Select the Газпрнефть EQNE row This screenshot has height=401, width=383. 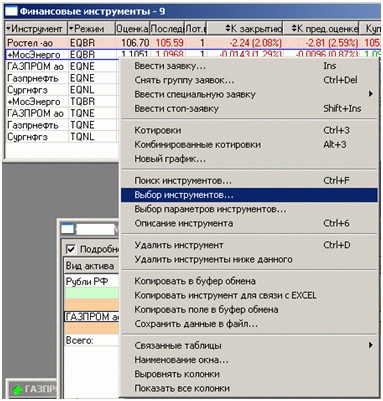pos(62,78)
